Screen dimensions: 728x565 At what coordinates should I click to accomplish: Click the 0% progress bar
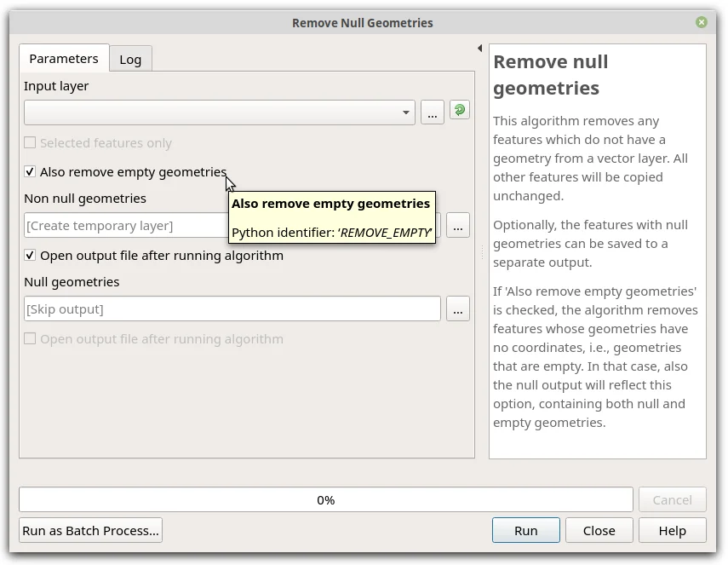[325, 500]
